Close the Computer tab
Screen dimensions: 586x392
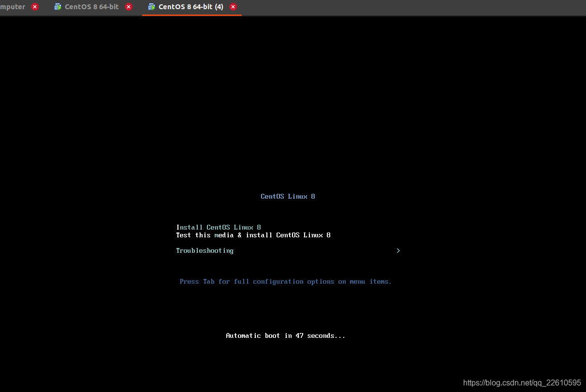tap(35, 7)
